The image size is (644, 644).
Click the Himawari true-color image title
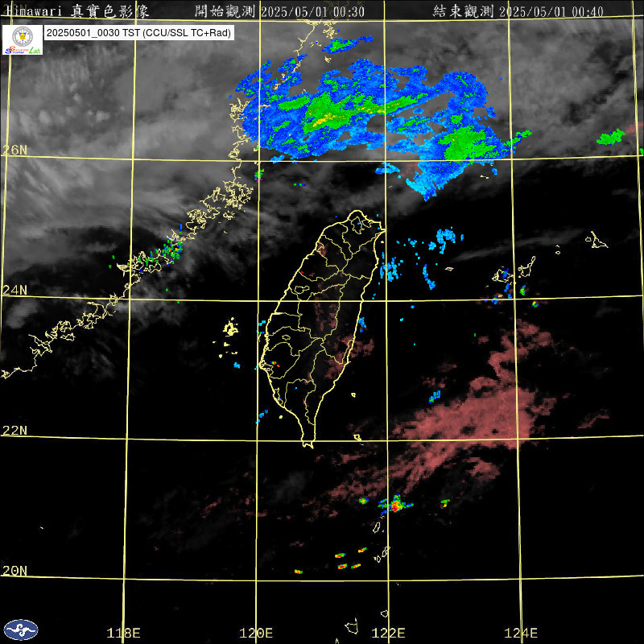coord(77,11)
